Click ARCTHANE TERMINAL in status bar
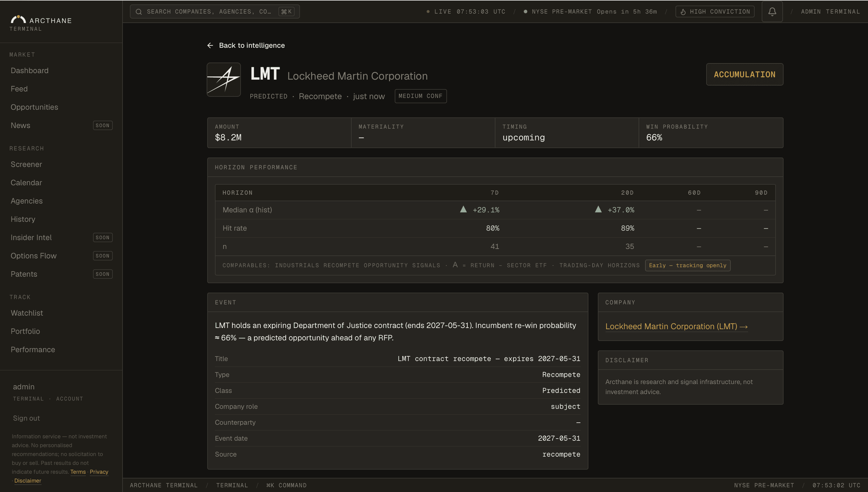 [x=164, y=485]
